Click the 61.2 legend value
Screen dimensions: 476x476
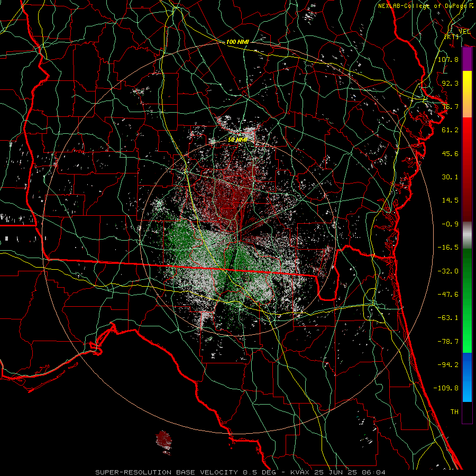tap(450, 130)
